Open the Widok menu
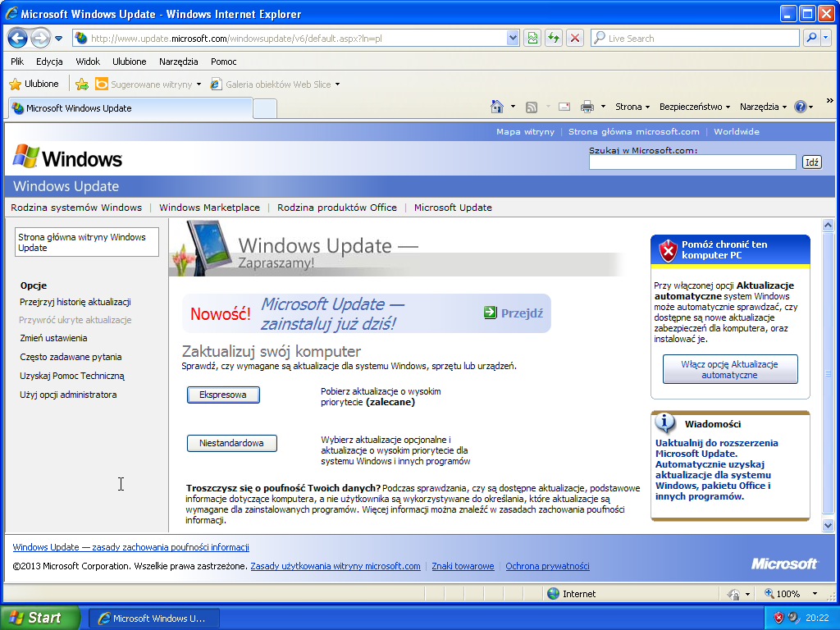This screenshot has width=840, height=630. pos(88,62)
